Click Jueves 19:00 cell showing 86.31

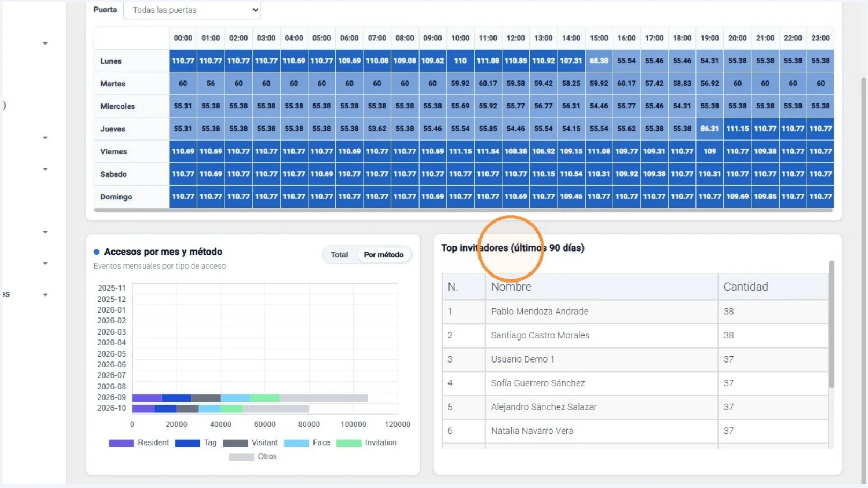(x=709, y=129)
